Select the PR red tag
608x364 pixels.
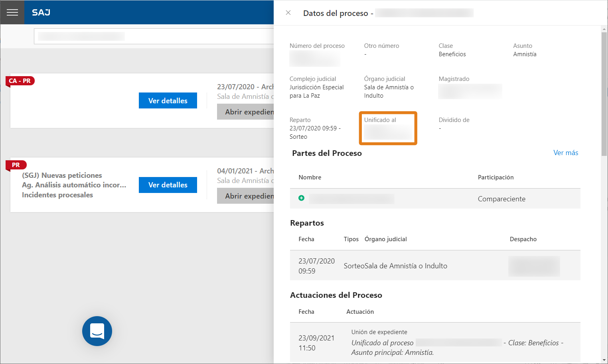pos(16,165)
